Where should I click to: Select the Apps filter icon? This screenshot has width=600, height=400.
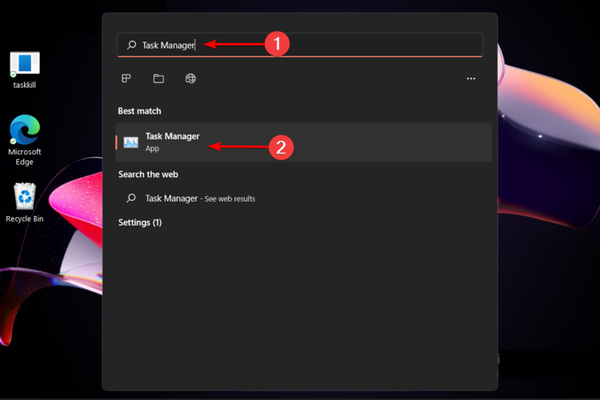click(x=127, y=78)
